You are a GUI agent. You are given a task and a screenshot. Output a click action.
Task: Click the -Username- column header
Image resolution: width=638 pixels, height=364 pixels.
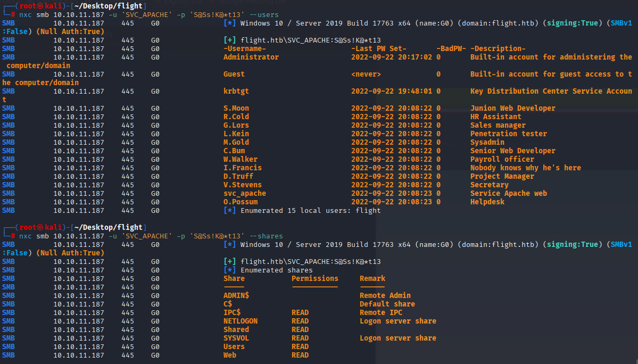pos(245,49)
